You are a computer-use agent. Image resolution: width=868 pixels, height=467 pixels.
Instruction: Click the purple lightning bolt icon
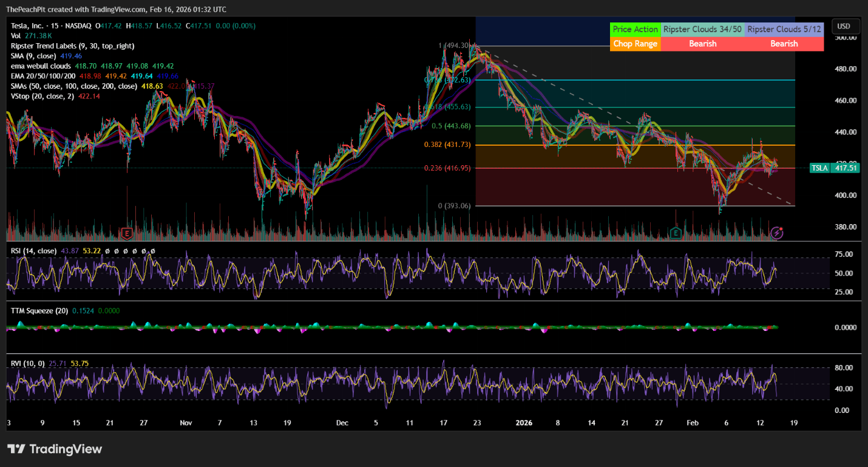pyautogui.click(x=776, y=233)
